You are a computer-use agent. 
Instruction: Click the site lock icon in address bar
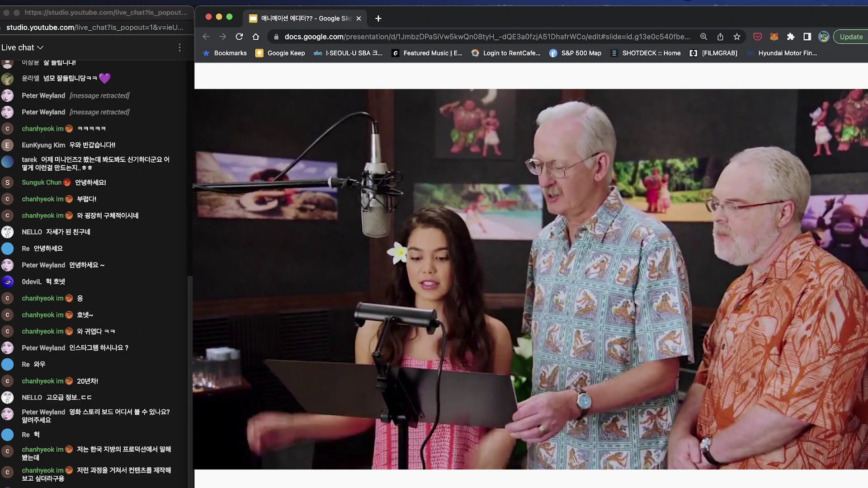(276, 37)
